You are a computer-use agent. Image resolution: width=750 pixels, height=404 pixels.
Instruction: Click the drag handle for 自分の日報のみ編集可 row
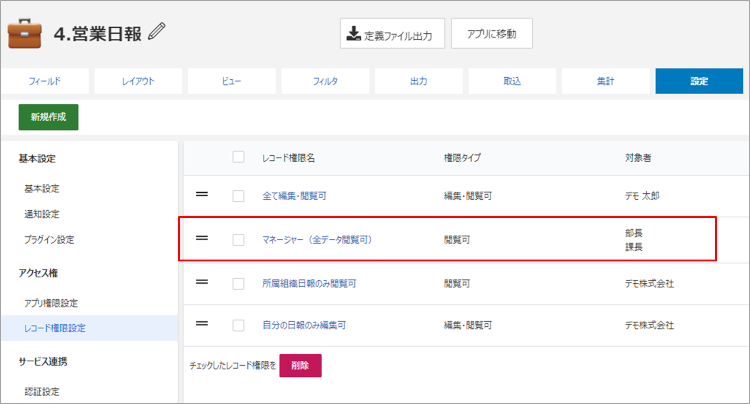point(202,324)
